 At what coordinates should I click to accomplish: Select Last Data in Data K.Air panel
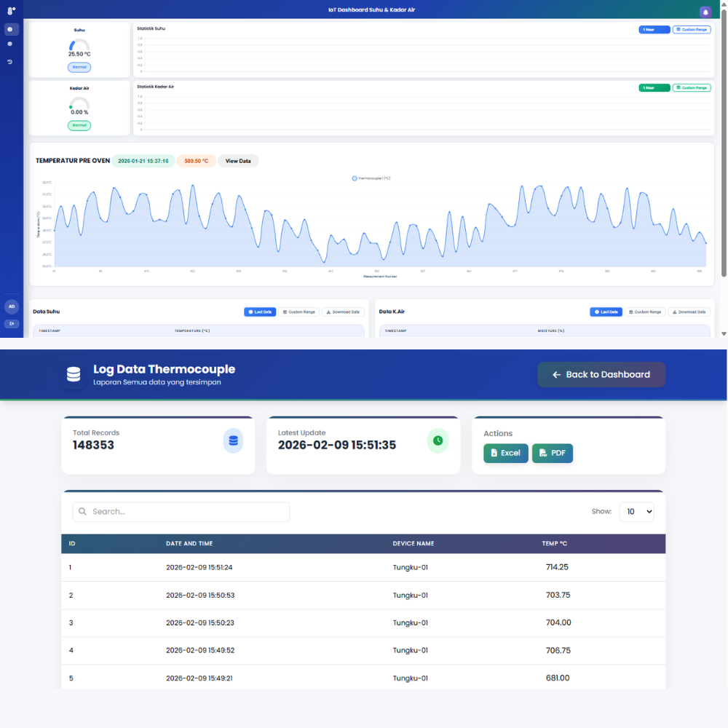tap(606, 312)
